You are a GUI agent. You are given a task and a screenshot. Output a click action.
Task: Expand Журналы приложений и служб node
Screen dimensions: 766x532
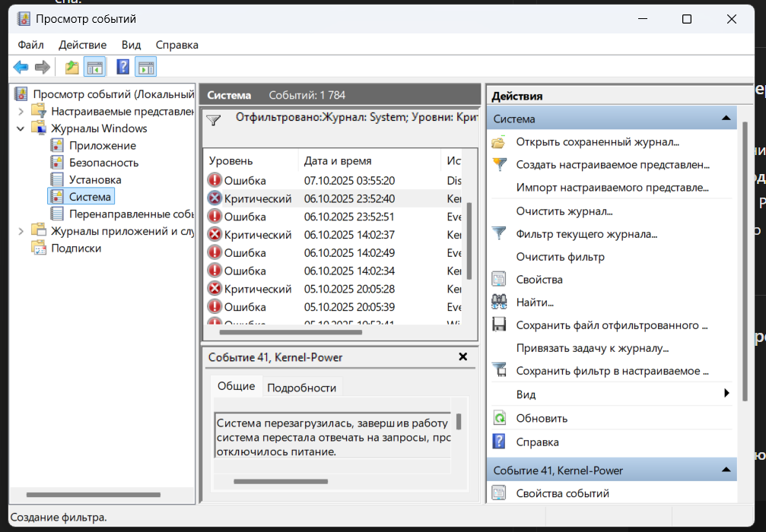[x=21, y=231]
